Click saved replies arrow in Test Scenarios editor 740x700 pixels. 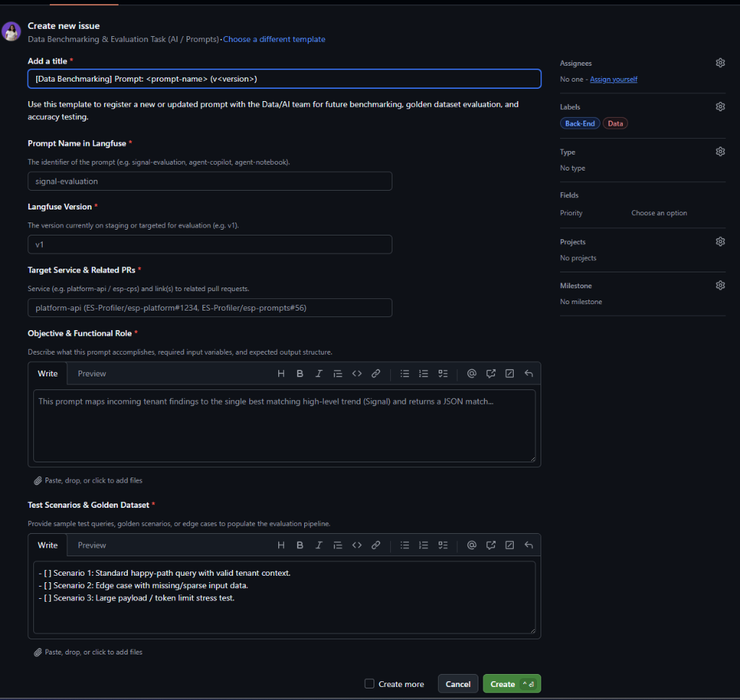[528, 545]
